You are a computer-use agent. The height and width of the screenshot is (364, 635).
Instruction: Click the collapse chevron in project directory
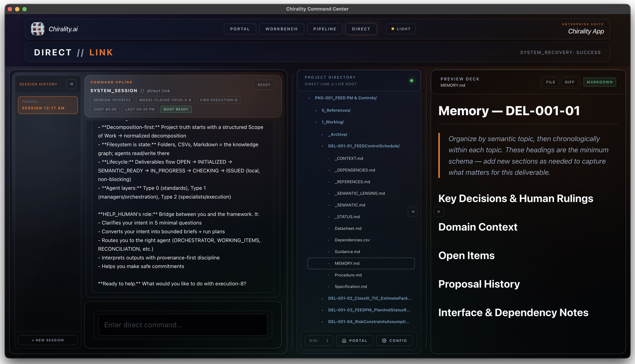coord(413,212)
